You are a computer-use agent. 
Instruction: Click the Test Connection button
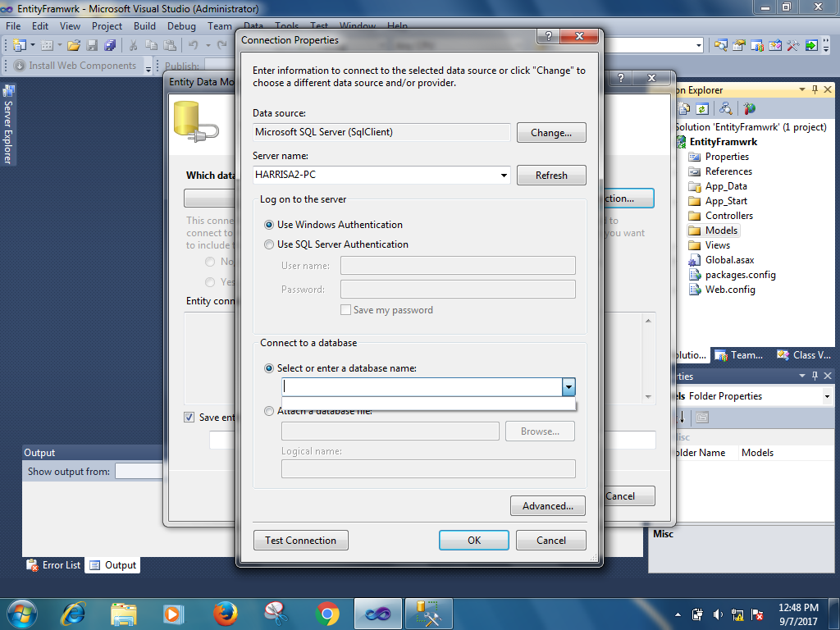point(300,540)
